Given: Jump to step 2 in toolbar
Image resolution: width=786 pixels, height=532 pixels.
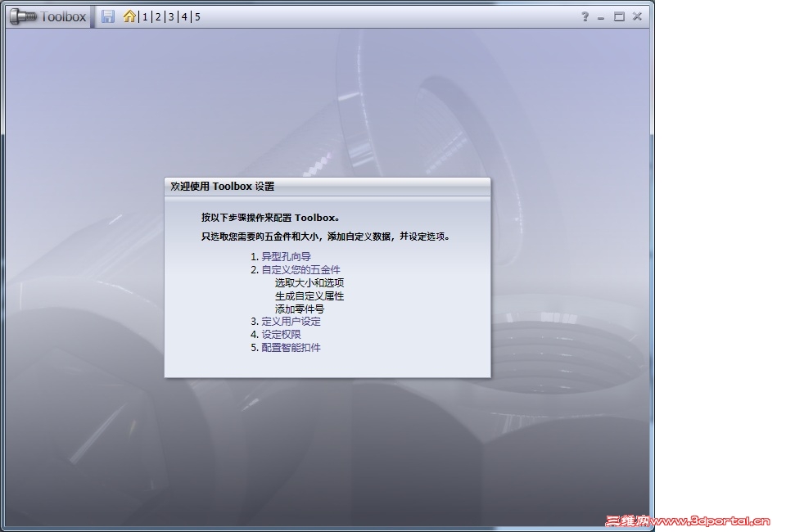Looking at the screenshot, I should tap(158, 17).
